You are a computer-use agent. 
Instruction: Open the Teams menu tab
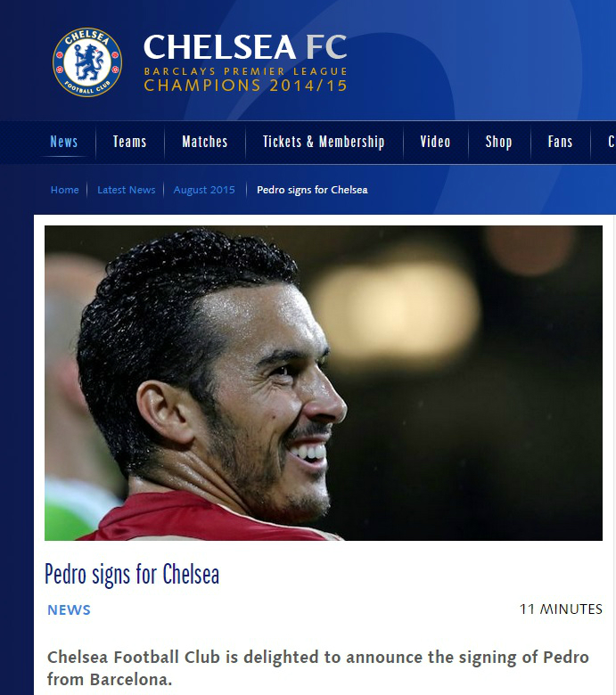click(129, 142)
